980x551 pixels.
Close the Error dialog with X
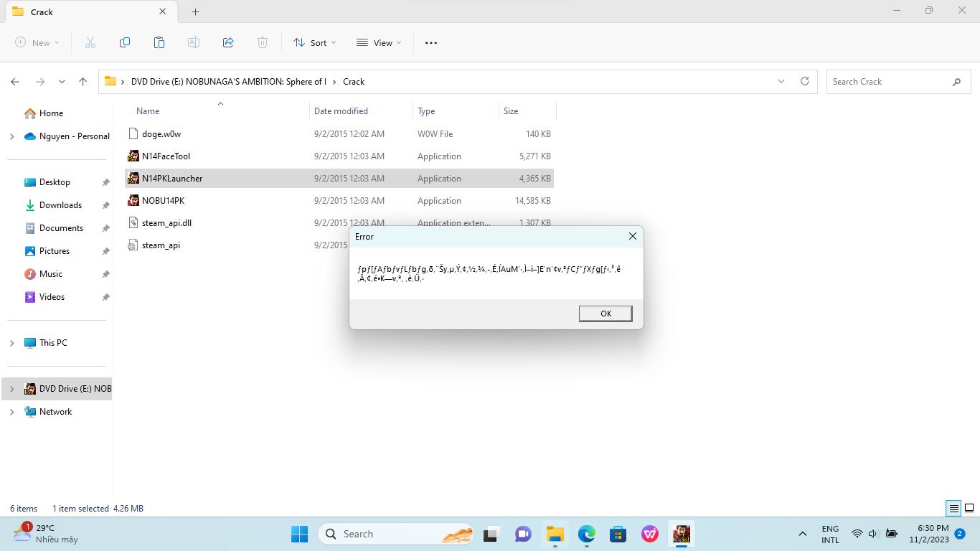pos(632,236)
